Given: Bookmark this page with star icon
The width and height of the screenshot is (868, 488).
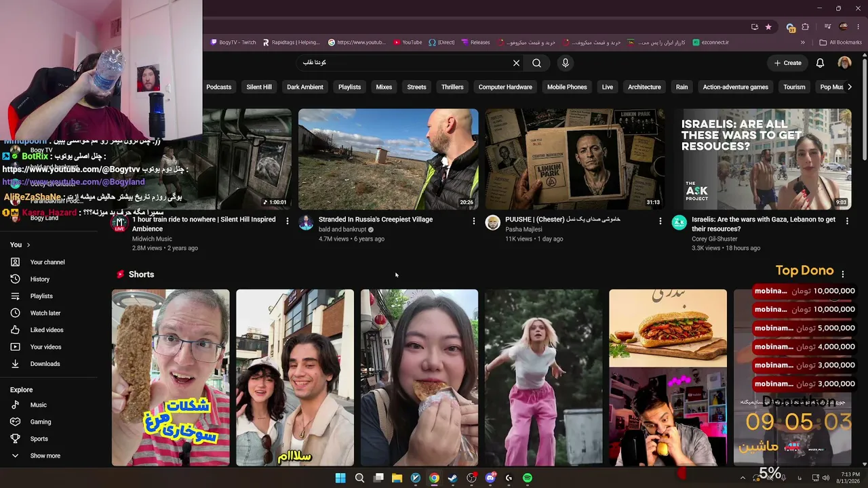Looking at the screenshot, I should [x=768, y=27].
